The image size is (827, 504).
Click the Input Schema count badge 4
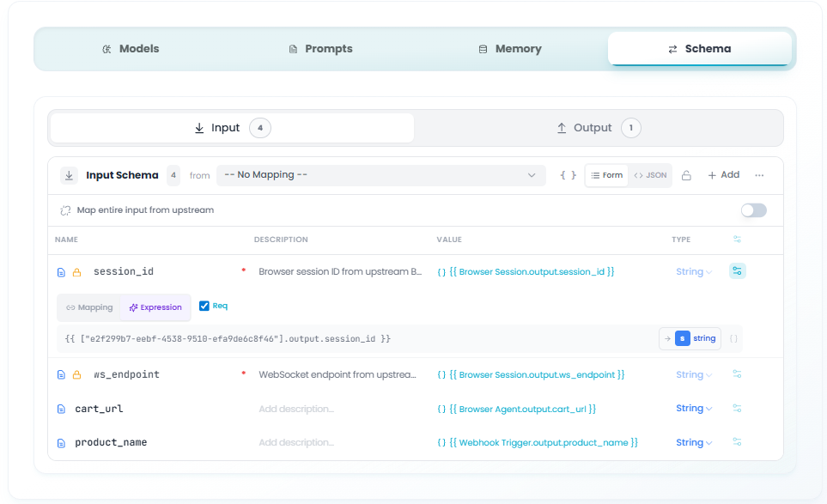[x=173, y=175]
